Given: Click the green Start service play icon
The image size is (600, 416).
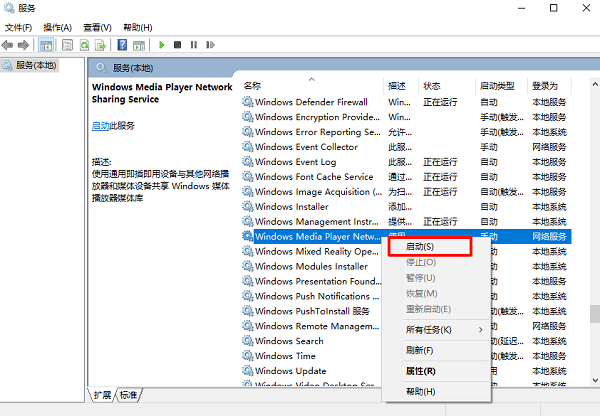Looking at the screenshot, I should [x=161, y=45].
